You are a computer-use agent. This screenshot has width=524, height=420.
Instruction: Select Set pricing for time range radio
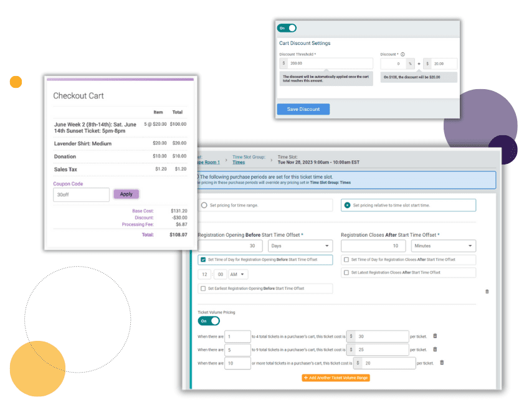(x=204, y=205)
